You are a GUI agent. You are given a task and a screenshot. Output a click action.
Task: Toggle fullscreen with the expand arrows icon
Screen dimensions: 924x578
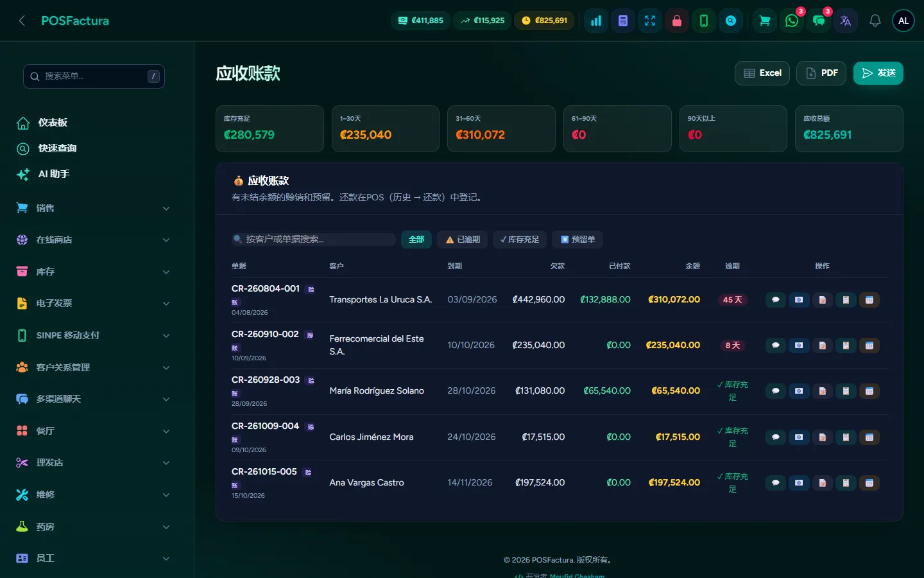[x=650, y=21]
